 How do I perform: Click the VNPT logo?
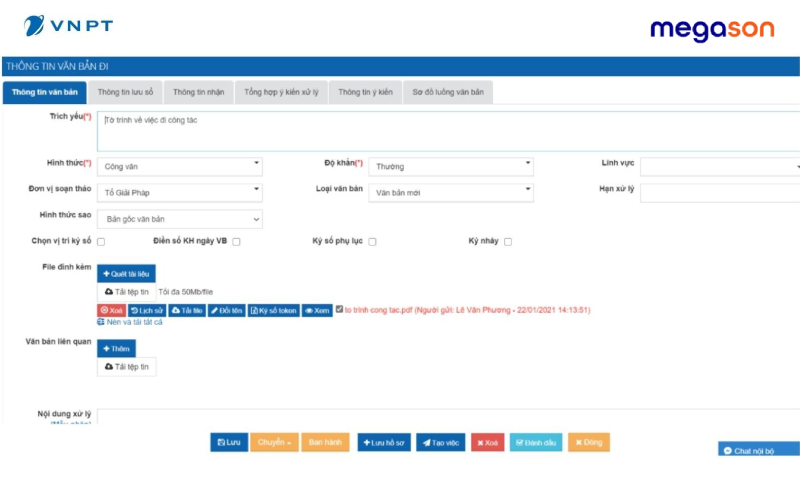pos(68,26)
